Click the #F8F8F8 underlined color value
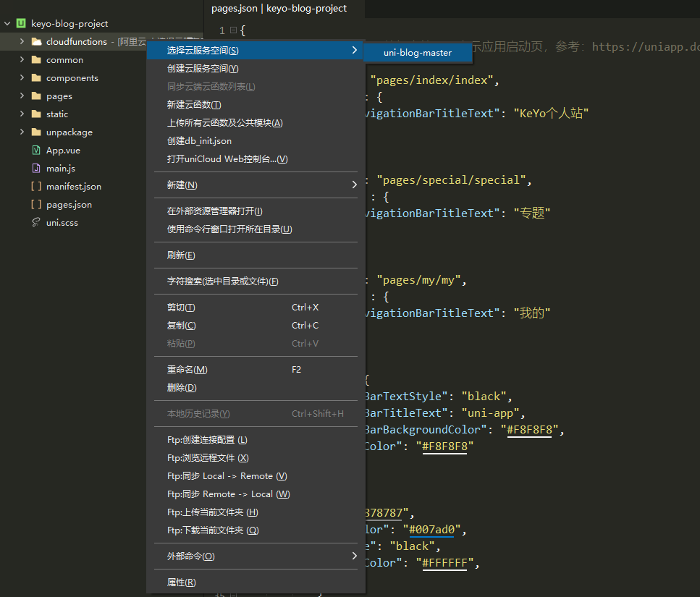This screenshot has width=700, height=597. pos(531,430)
